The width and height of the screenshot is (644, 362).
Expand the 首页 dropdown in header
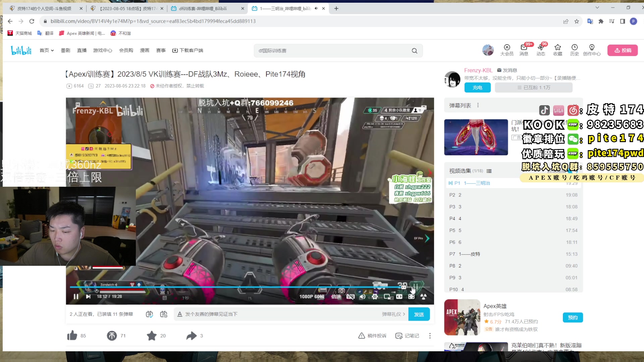click(x=47, y=50)
